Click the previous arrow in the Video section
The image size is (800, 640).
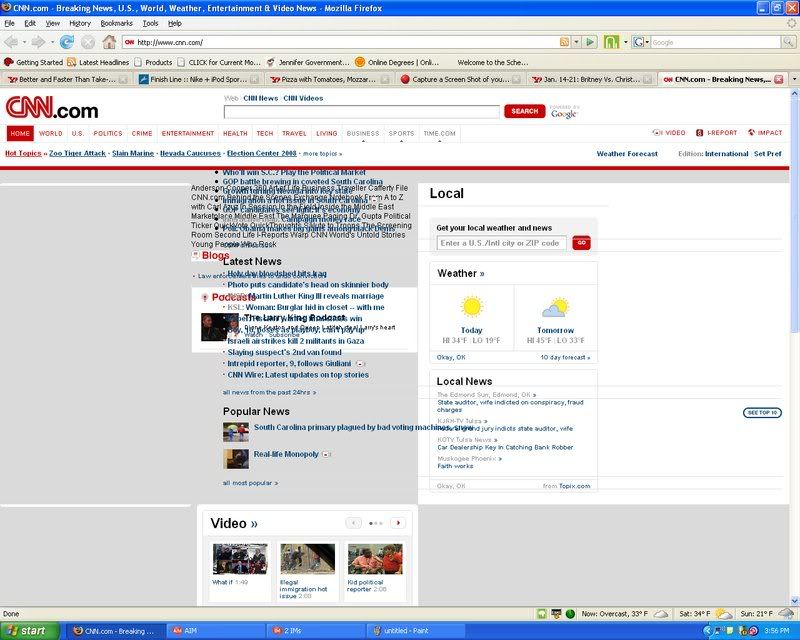[x=353, y=522]
